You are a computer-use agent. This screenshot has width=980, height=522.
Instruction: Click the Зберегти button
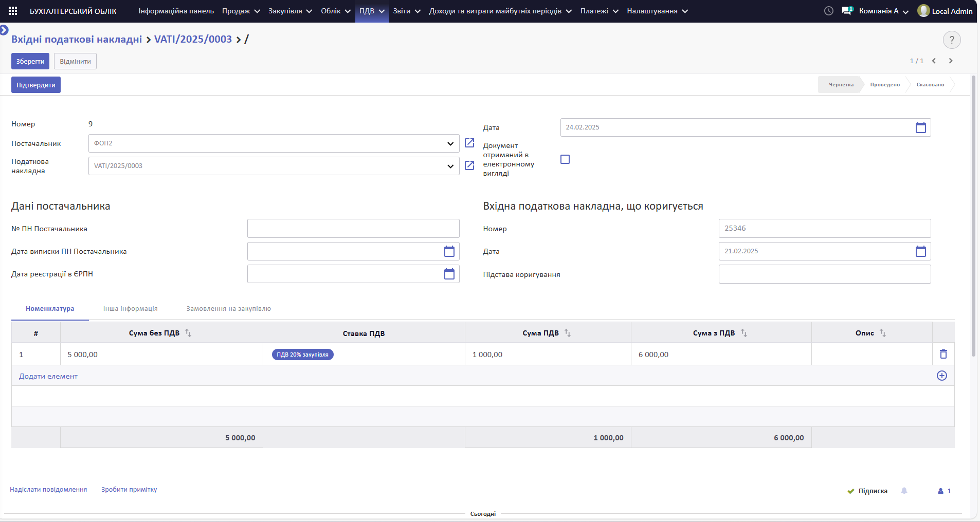coord(30,61)
